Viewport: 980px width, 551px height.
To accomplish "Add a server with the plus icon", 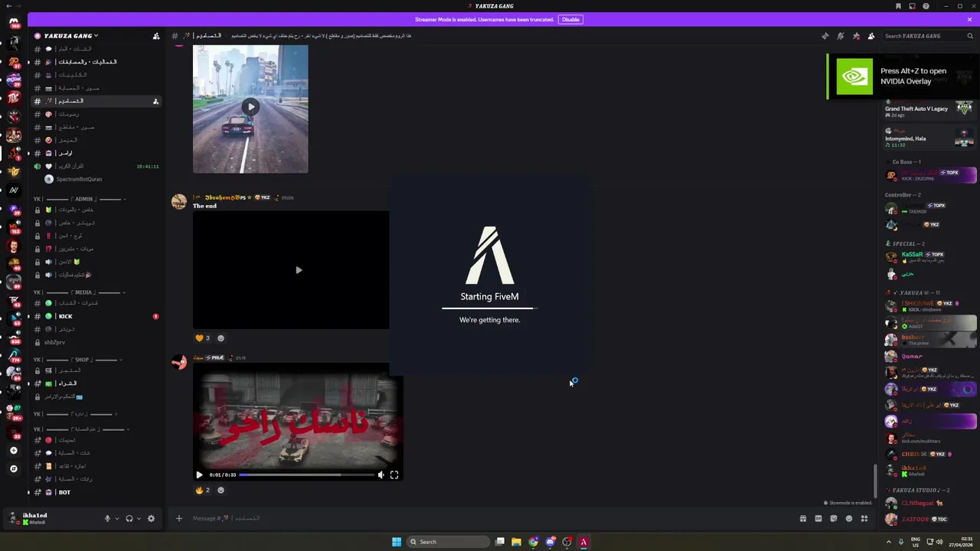I will coord(14,451).
